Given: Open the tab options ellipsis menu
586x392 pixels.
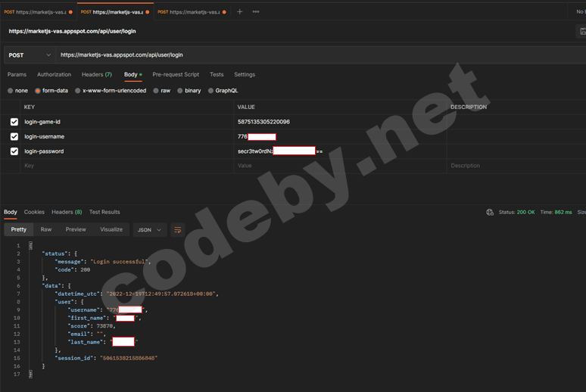Looking at the screenshot, I should pos(256,11).
